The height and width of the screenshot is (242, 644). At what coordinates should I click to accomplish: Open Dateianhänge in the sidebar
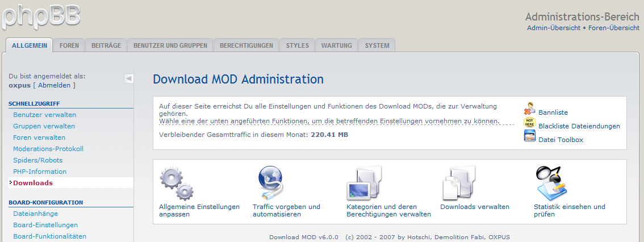pyautogui.click(x=35, y=214)
